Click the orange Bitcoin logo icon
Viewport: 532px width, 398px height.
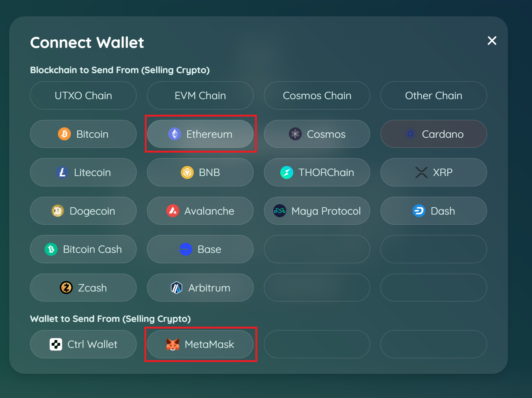[x=64, y=134]
